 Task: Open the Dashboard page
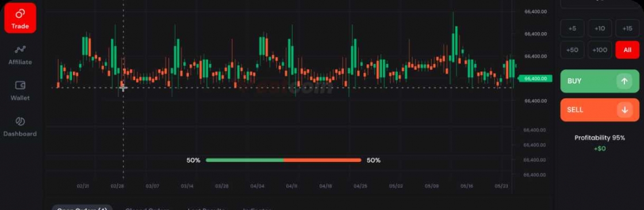20,127
